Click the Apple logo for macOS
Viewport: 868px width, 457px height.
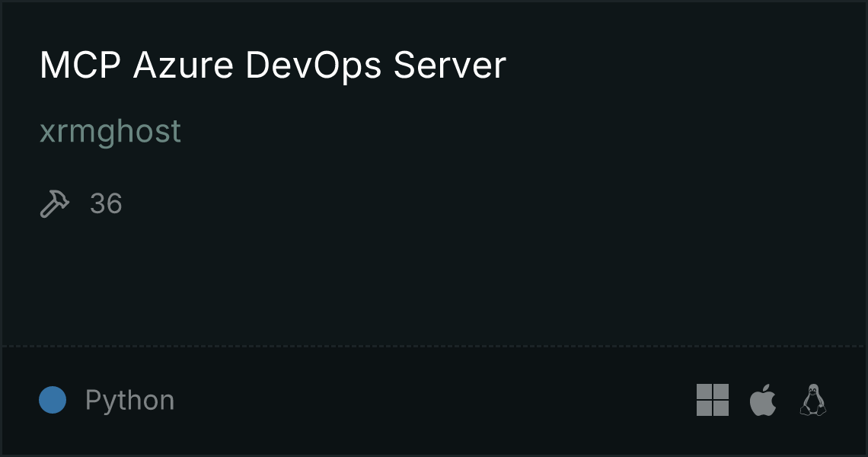pos(763,400)
